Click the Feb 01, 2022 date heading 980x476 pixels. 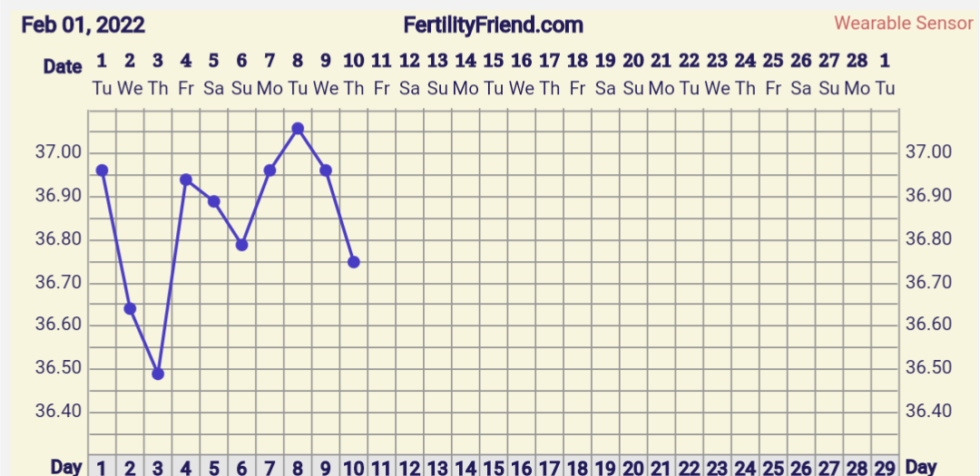coord(83,24)
